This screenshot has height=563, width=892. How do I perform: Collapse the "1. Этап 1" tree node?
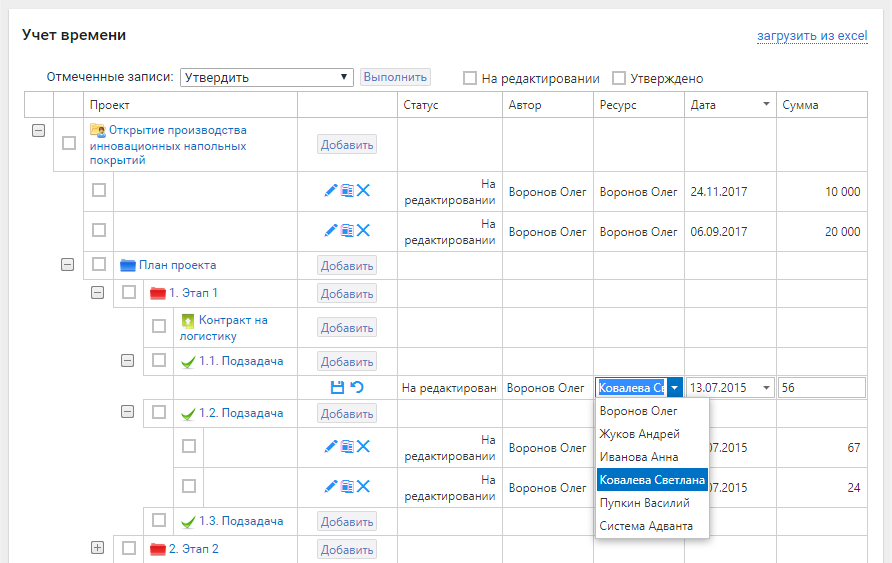pos(98,293)
